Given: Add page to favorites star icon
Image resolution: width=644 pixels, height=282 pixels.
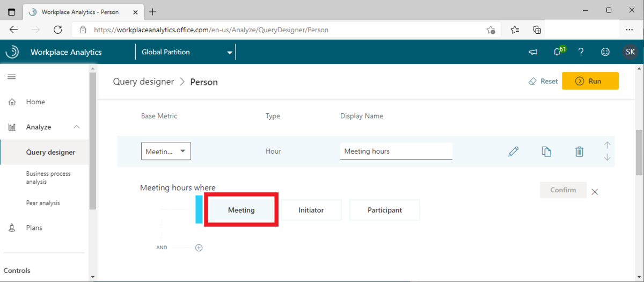Looking at the screenshot, I should coord(491,30).
